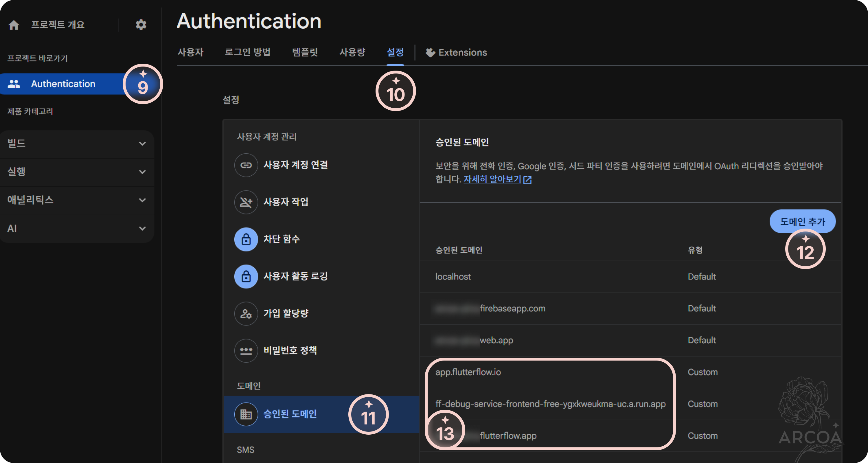Select the 가입 할당량 person icon
The width and height of the screenshot is (868, 463).
[x=246, y=313]
